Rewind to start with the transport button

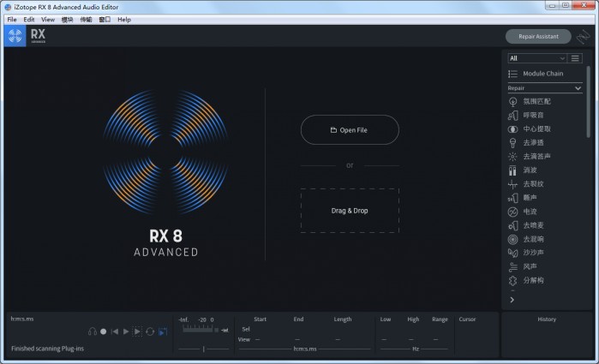coord(114,331)
